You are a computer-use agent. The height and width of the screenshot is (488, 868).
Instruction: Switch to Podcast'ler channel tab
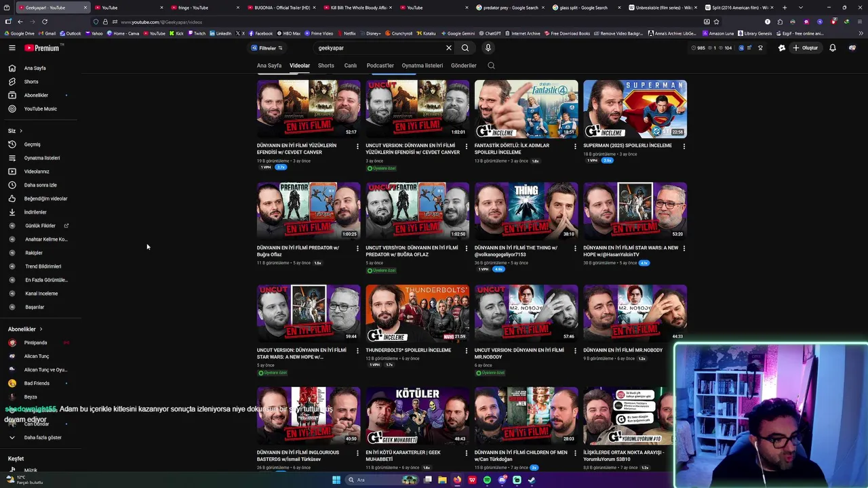380,66
